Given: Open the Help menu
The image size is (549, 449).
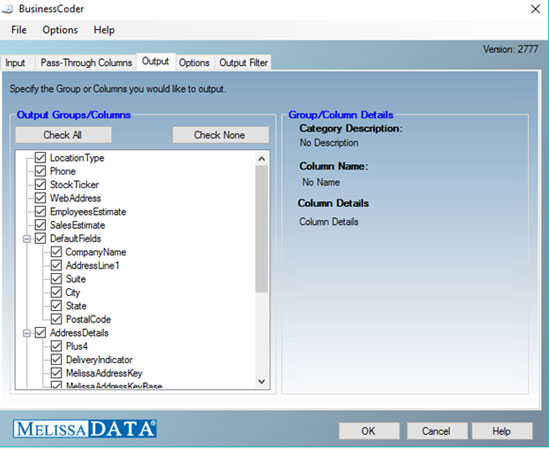Looking at the screenshot, I should click(104, 30).
